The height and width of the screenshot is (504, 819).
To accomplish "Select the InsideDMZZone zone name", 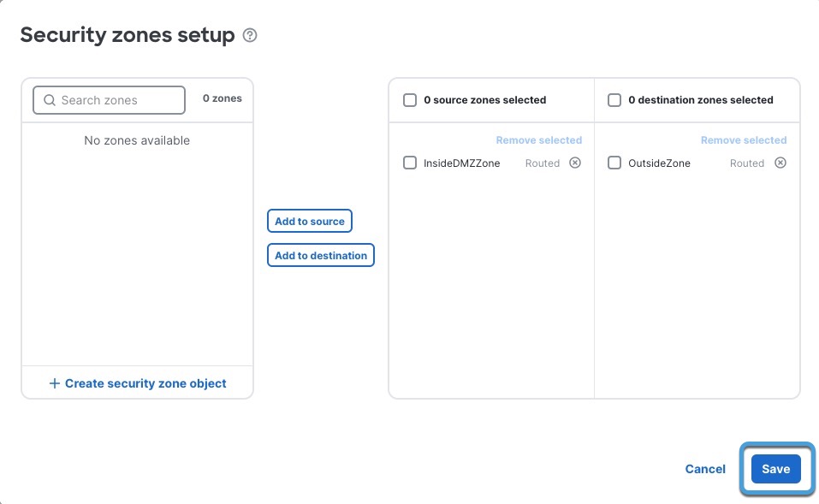I will click(462, 163).
